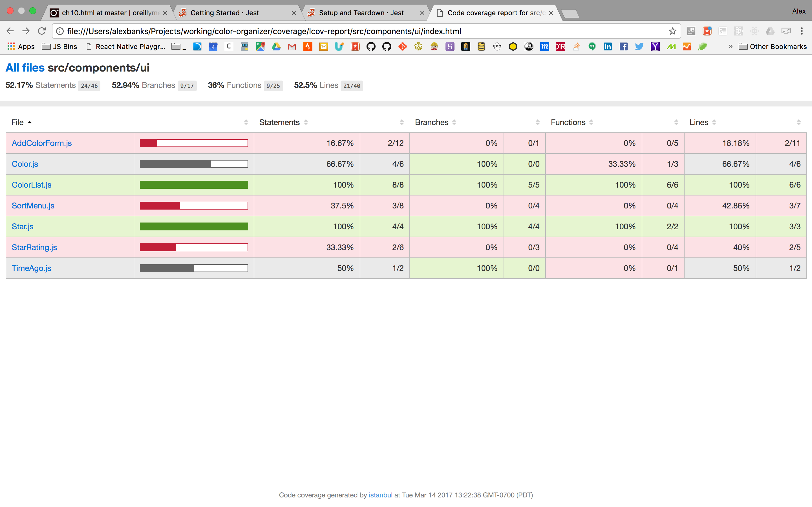
Task: Expand the hidden bookmarks overflow chevron
Action: [x=731, y=46]
